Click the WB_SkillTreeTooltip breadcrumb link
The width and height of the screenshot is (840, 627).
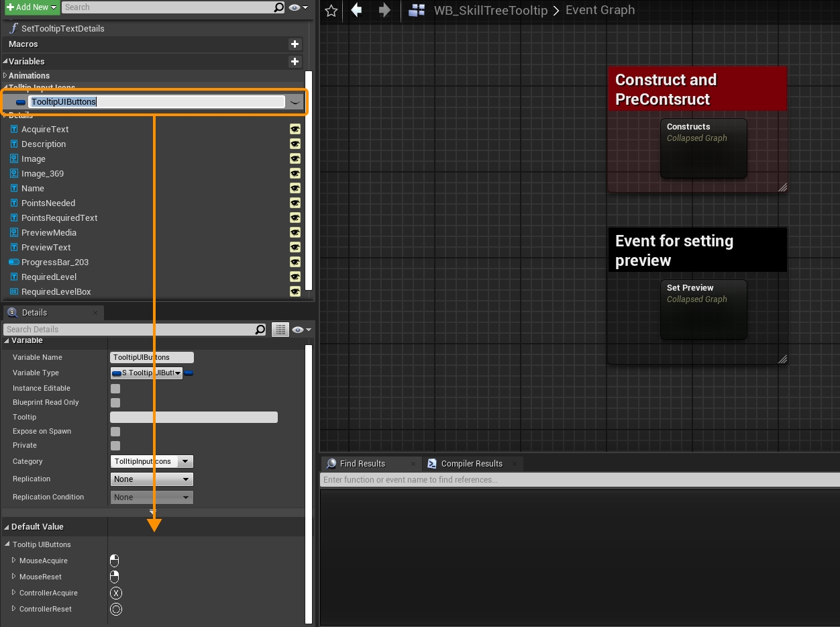click(490, 10)
